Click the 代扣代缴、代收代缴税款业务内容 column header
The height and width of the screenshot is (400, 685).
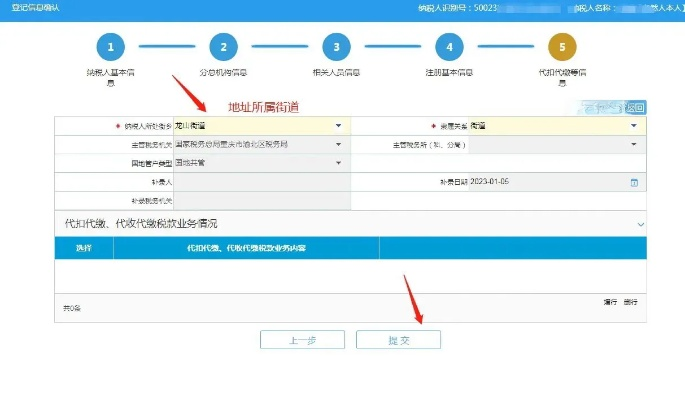coord(246,248)
